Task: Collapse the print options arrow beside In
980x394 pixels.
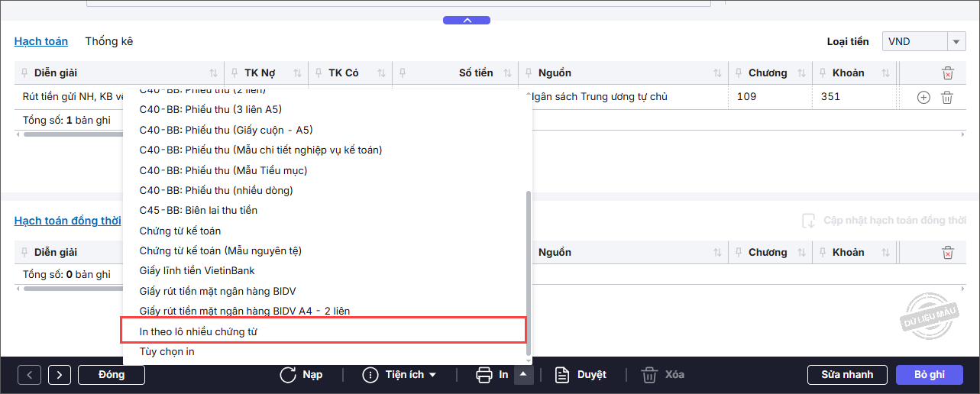Action: coord(523,374)
